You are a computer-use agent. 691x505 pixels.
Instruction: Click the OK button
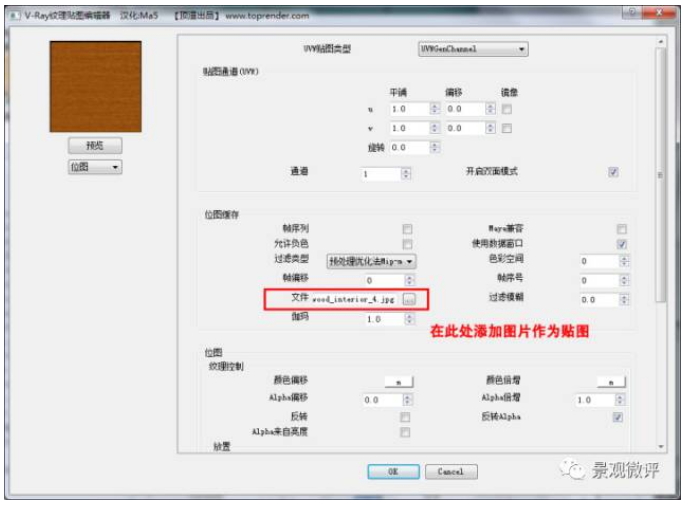click(393, 472)
